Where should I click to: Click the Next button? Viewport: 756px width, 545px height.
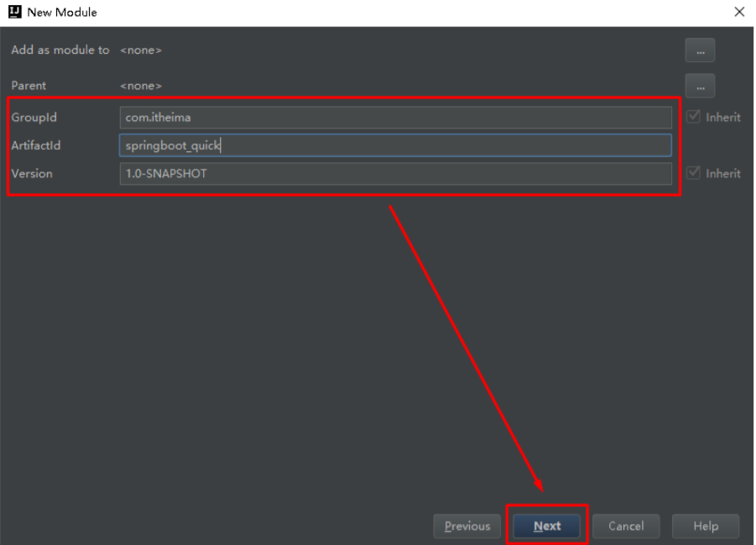coord(547,526)
